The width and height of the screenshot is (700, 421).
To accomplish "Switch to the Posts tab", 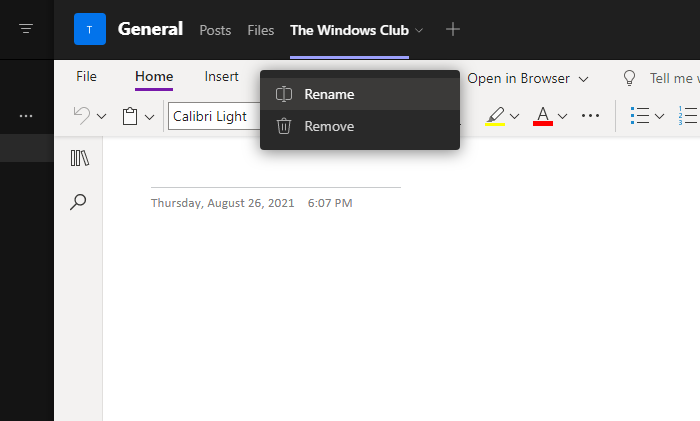I will tap(215, 30).
